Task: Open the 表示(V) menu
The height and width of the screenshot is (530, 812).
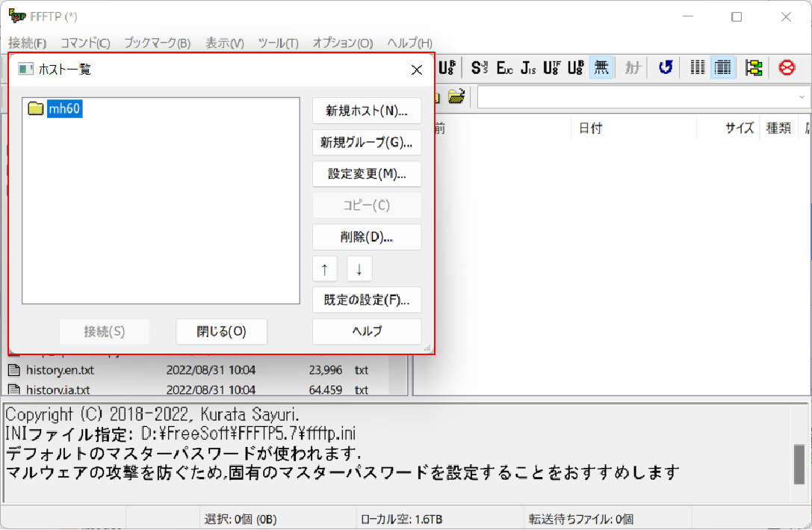Action: pyautogui.click(x=225, y=43)
